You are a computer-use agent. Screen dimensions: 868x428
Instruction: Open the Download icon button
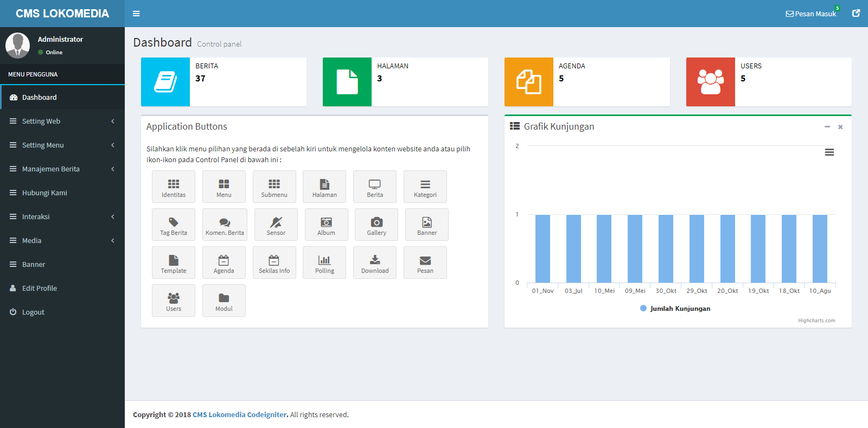point(375,263)
